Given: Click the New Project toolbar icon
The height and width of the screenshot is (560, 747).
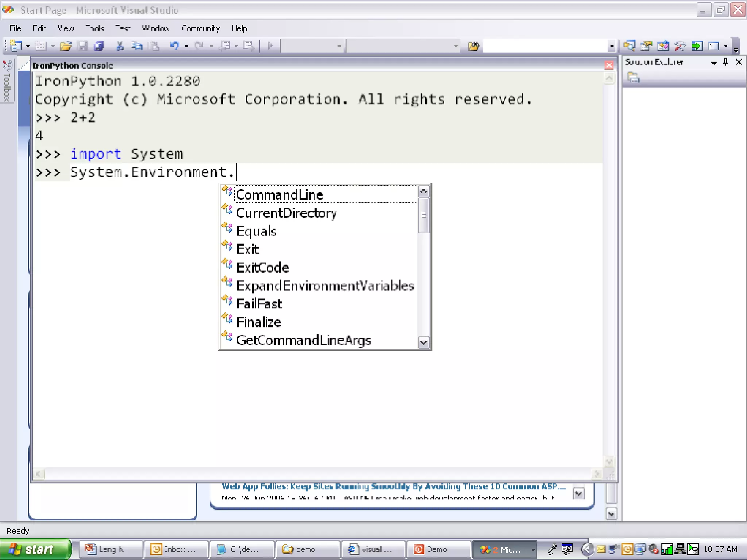Looking at the screenshot, I should pyautogui.click(x=16, y=46).
